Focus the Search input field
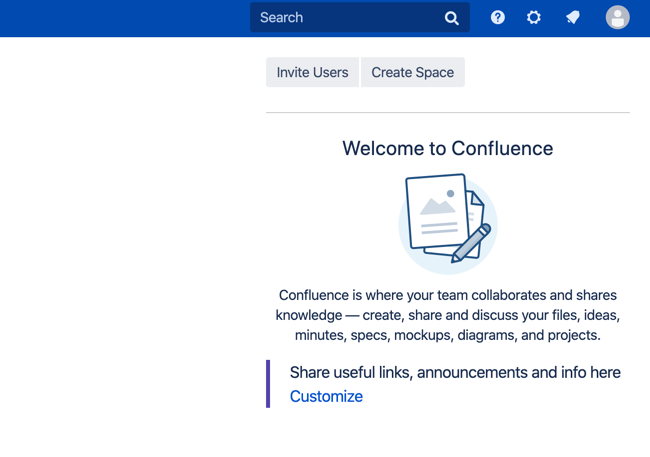This screenshot has height=457, width=650. point(360,17)
